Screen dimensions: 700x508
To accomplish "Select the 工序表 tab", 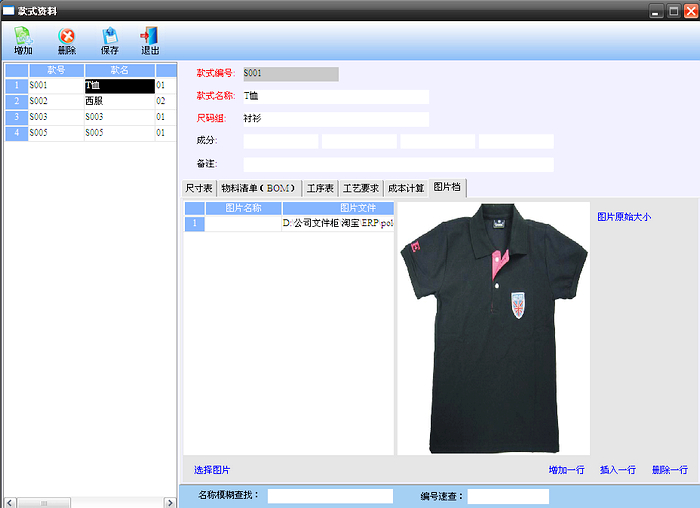I will pyautogui.click(x=320, y=188).
